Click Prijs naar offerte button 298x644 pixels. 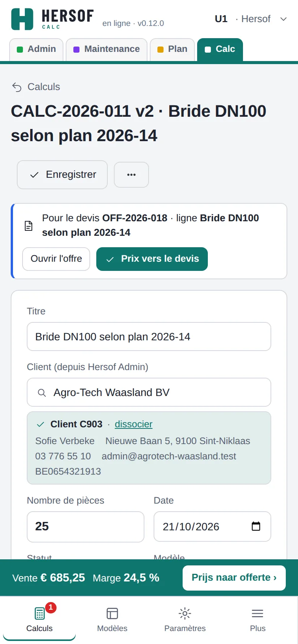[x=234, y=578]
